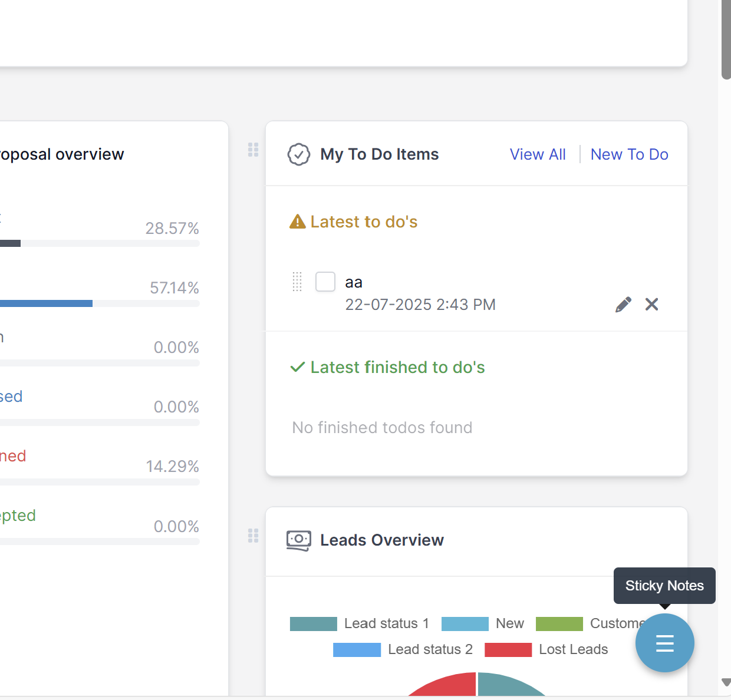This screenshot has height=700, width=731.
Task: Click drag handle beside My To Do Items widget
Action: pyautogui.click(x=253, y=150)
